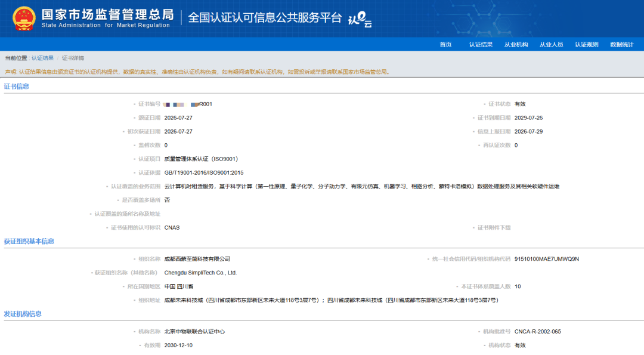The height and width of the screenshot is (355, 644).
Task: Select 从业人员 in the top navigation
Action: tap(551, 44)
